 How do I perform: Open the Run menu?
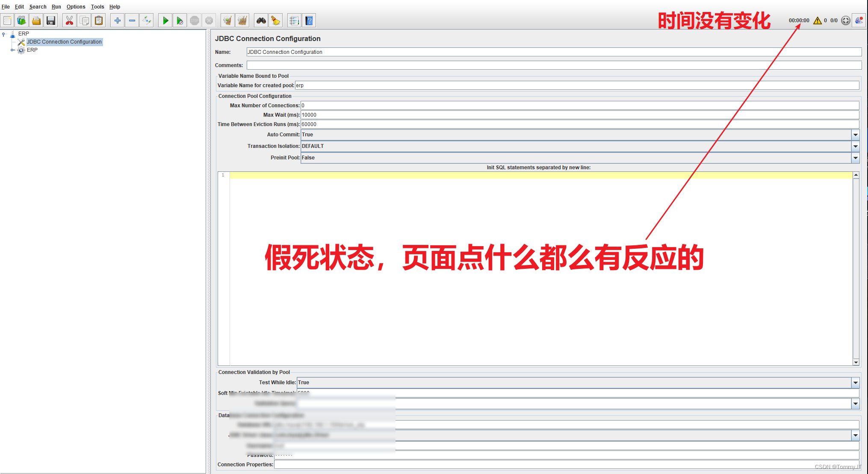tap(56, 6)
